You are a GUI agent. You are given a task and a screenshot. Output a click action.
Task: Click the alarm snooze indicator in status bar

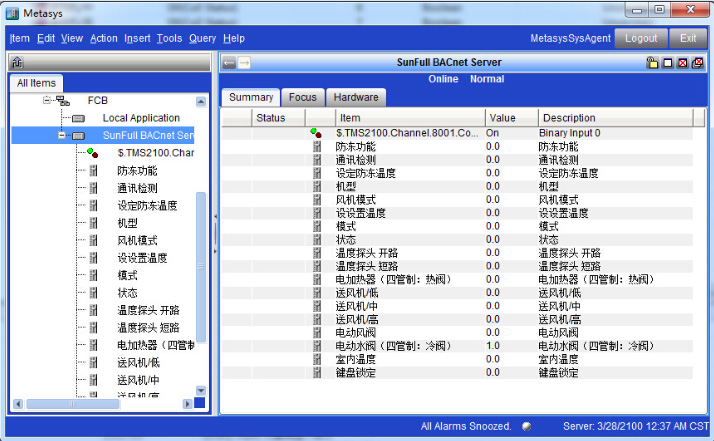[x=526, y=426]
